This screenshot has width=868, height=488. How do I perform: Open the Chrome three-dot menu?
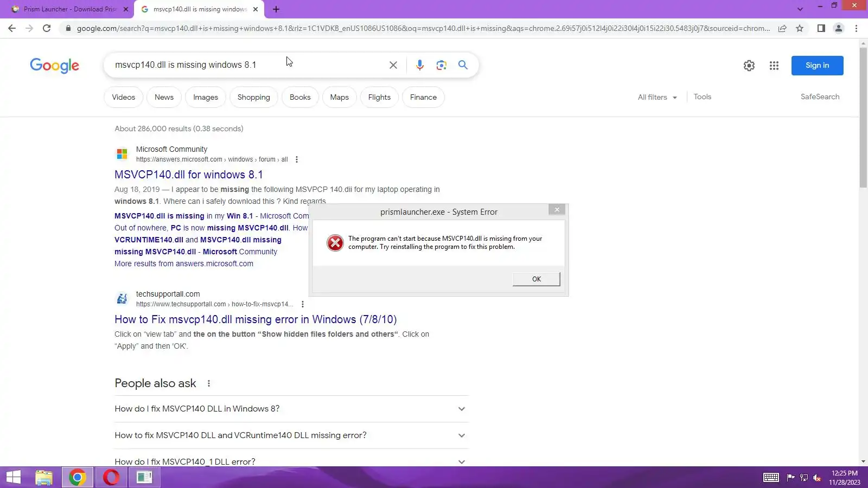(x=857, y=28)
